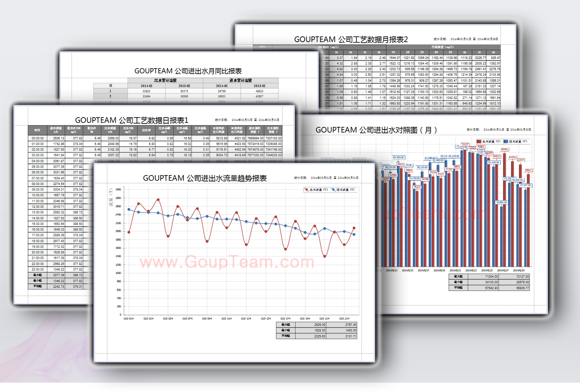
Task: Click the 2014/6/29 axis label on monthly chart
Action: click(519, 270)
